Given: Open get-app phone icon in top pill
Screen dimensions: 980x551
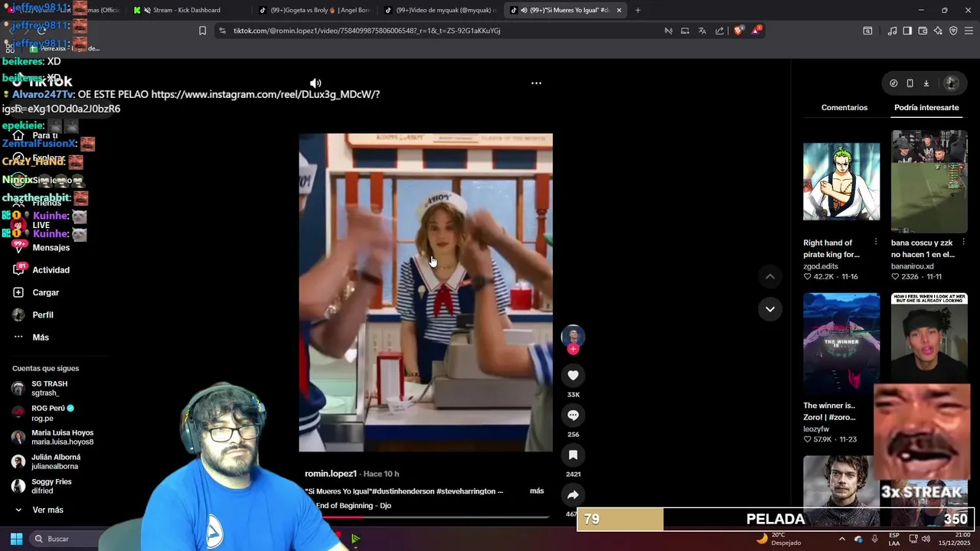Looking at the screenshot, I should (910, 83).
